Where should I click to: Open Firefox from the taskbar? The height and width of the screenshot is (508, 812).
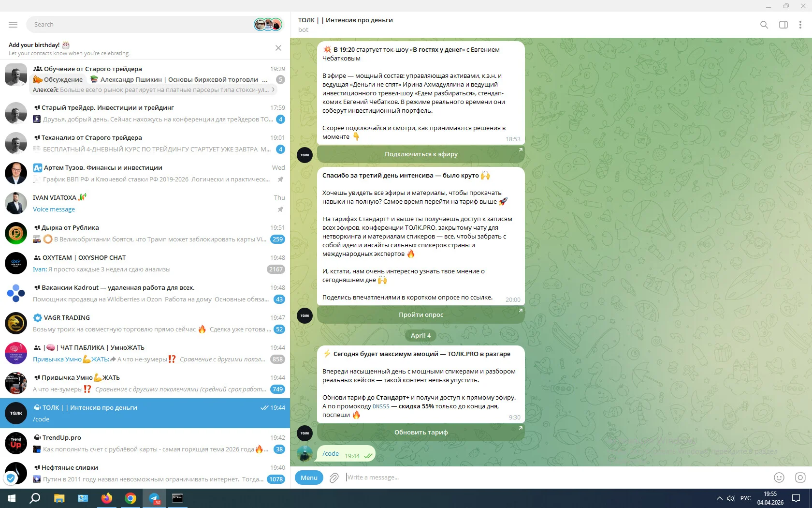click(106, 498)
